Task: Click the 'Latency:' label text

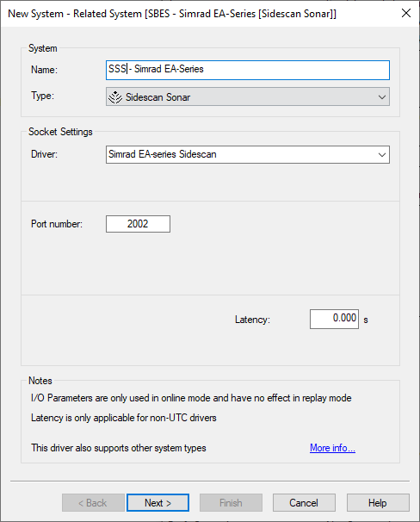Action: tap(252, 320)
